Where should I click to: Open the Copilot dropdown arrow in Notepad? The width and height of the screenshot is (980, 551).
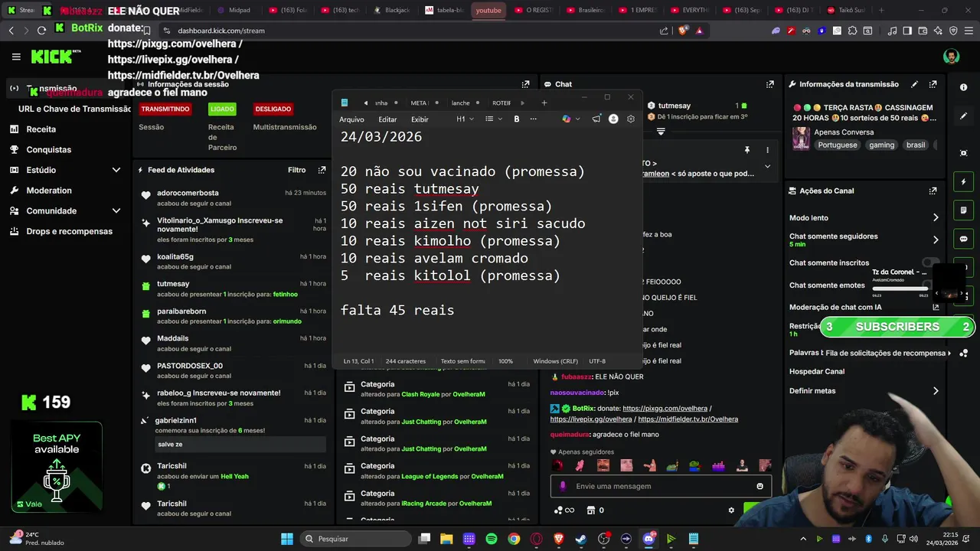(x=578, y=119)
